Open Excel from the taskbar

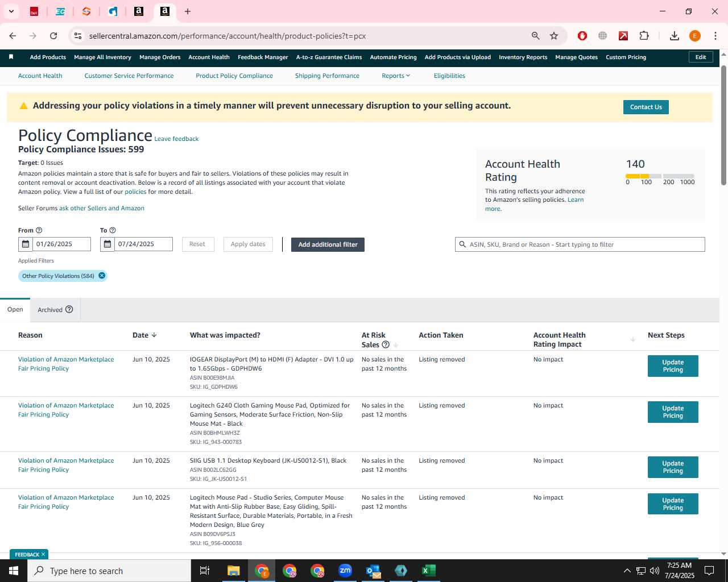coord(428,571)
